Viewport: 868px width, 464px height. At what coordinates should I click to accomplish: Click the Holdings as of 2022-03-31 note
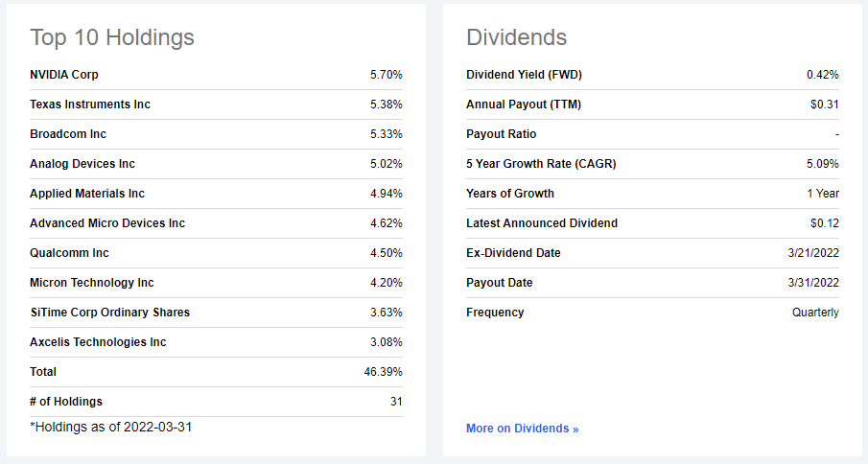(110, 427)
